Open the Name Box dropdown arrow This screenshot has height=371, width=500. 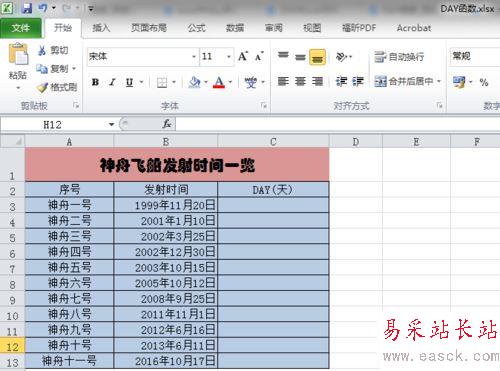tap(111, 125)
